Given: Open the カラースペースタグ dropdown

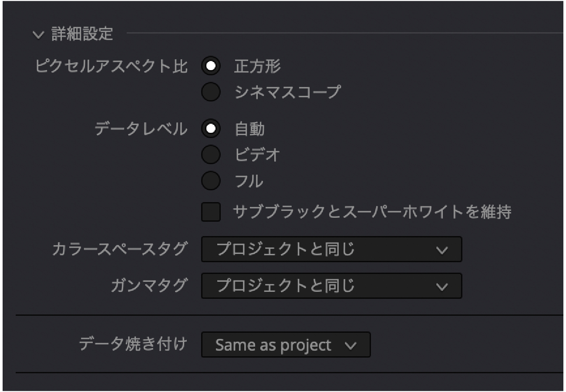Looking at the screenshot, I should [x=331, y=249].
